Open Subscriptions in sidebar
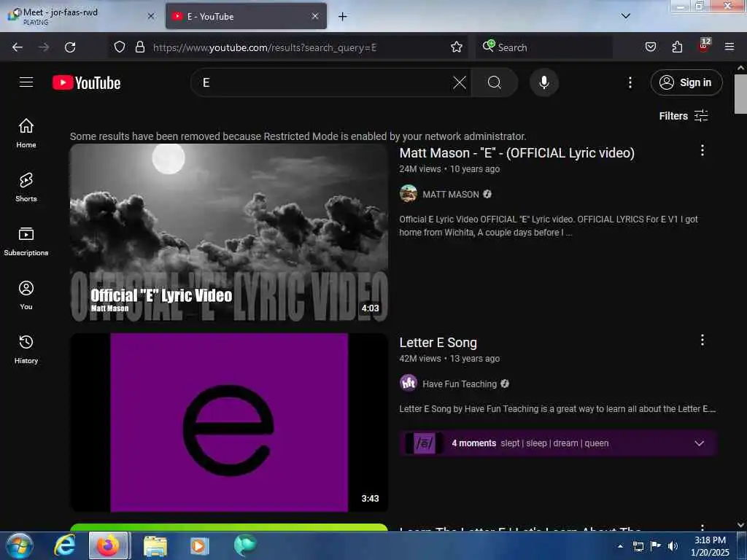Image resolution: width=747 pixels, height=560 pixels. click(x=26, y=241)
